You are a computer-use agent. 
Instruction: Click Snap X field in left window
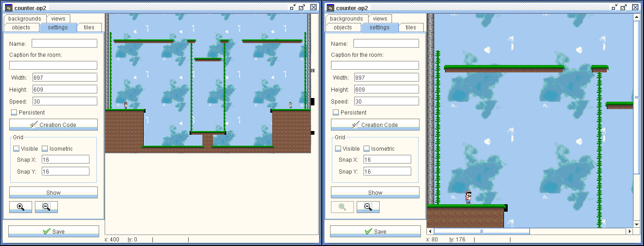click(x=66, y=159)
